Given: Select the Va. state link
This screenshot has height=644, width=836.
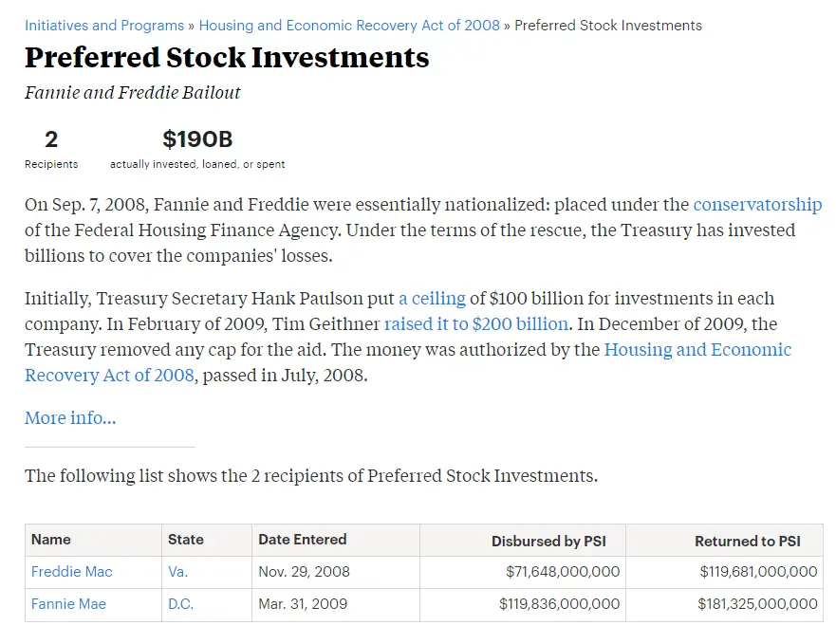Looking at the screenshot, I should click(x=178, y=572).
